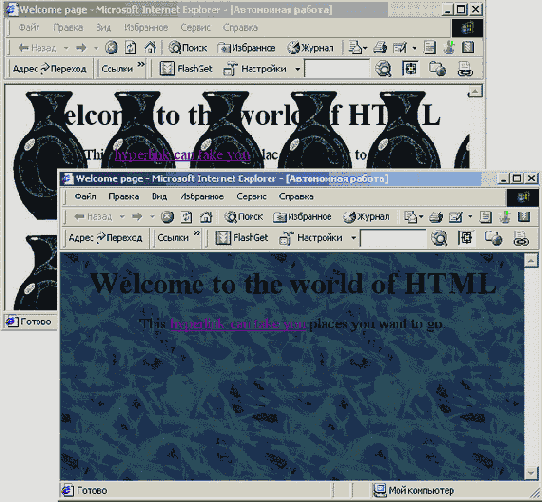542x502 pixels.
Task: Open Избранное menu in front window menubar
Action: coord(202,197)
